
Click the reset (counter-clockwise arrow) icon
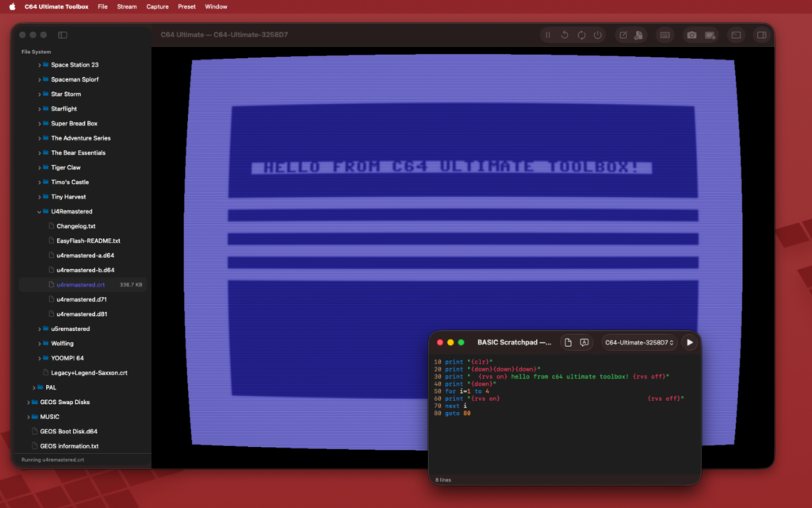pos(565,35)
